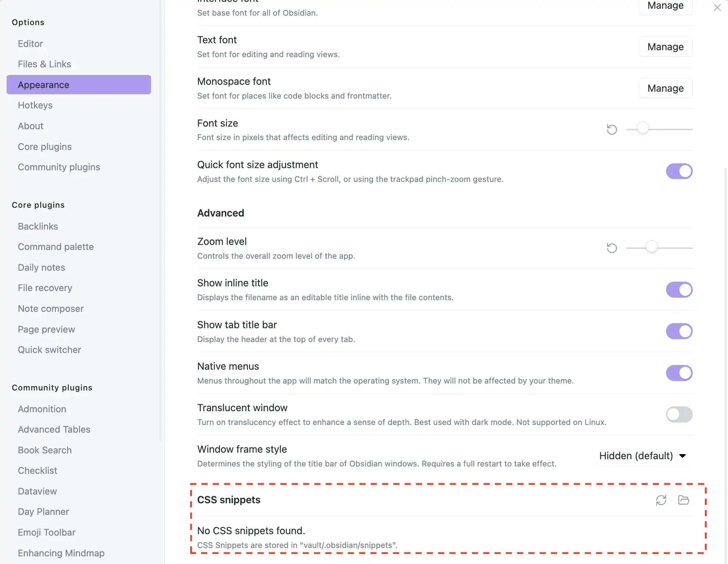This screenshot has height=564, width=728.
Task: Click Manage for Text font
Action: (665, 47)
